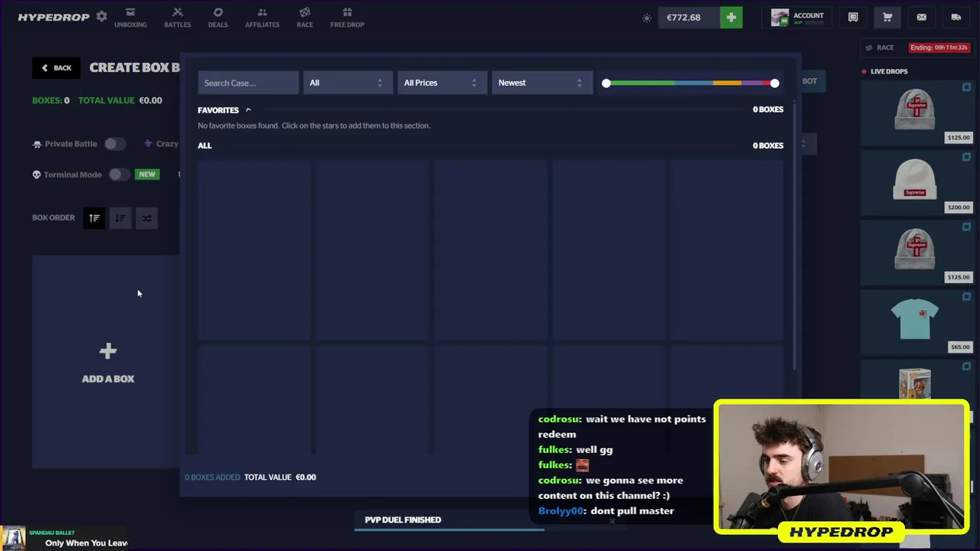The height and width of the screenshot is (551, 980).
Task: Toggle the Terminal Mode switch
Action: (118, 174)
